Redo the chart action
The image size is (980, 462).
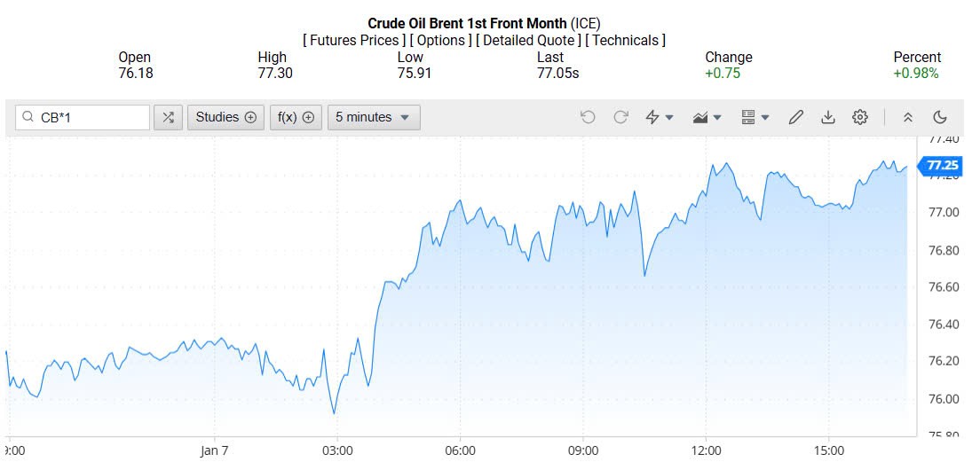[x=621, y=117]
